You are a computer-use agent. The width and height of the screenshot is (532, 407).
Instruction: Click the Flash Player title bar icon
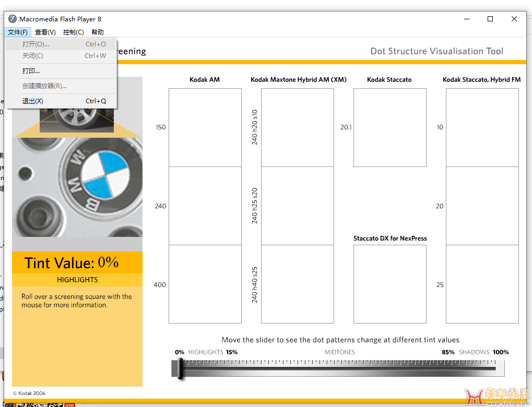13,19
